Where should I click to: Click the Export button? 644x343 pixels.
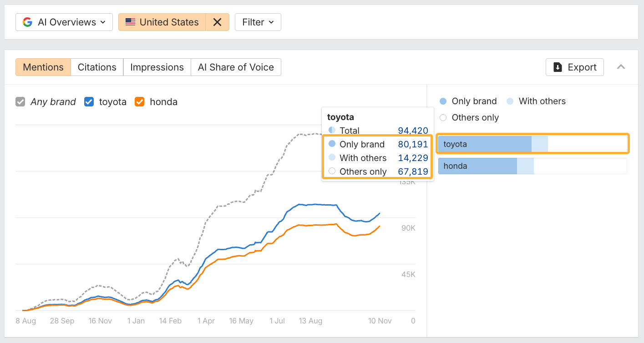574,67
